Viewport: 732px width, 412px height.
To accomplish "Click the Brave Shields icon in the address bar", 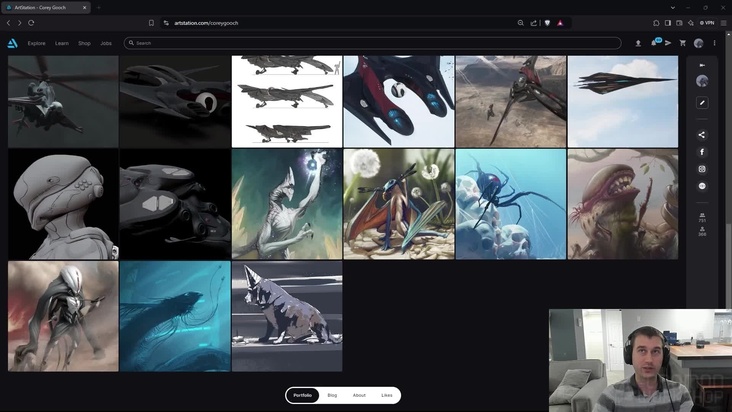I will coord(546,22).
